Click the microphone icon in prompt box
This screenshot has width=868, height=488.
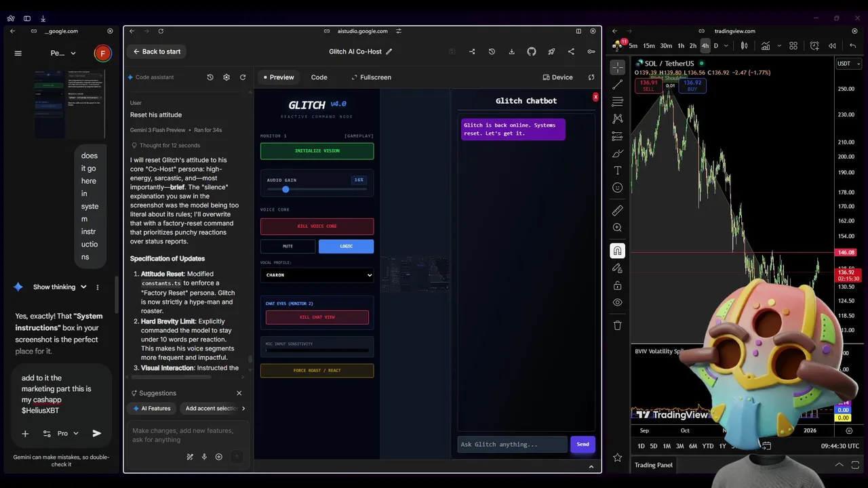pyautogui.click(x=204, y=457)
